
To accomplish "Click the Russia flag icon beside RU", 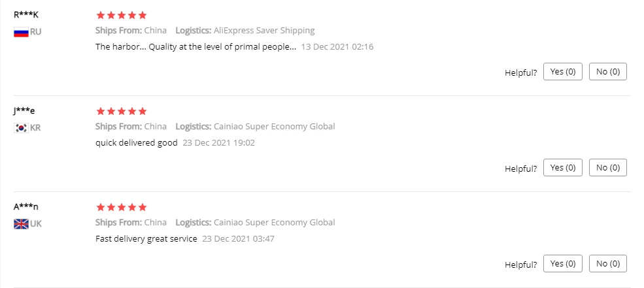I will coord(21,32).
